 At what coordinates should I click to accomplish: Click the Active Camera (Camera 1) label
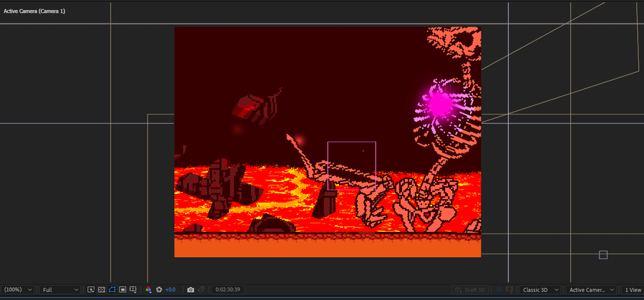pyautogui.click(x=34, y=11)
